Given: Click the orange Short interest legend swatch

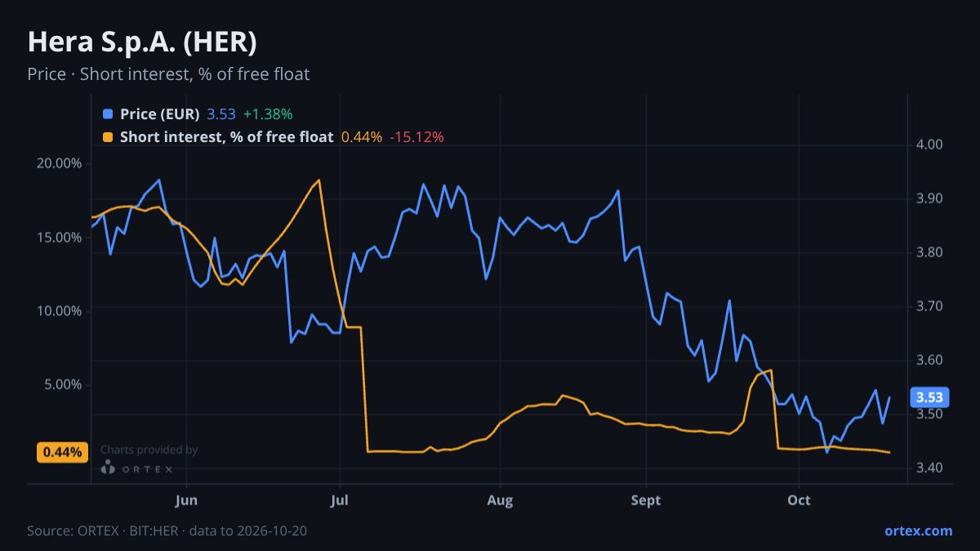Looking at the screenshot, I should [108, 137].
